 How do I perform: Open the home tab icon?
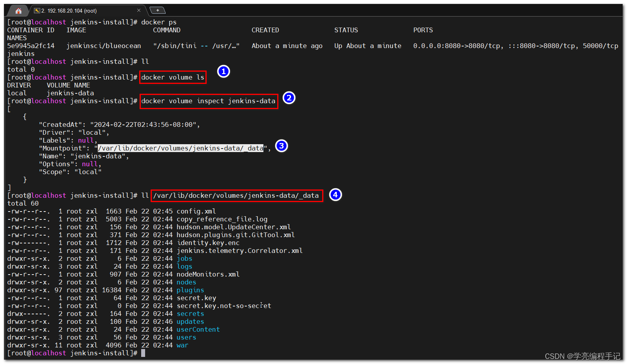(18, 11)
